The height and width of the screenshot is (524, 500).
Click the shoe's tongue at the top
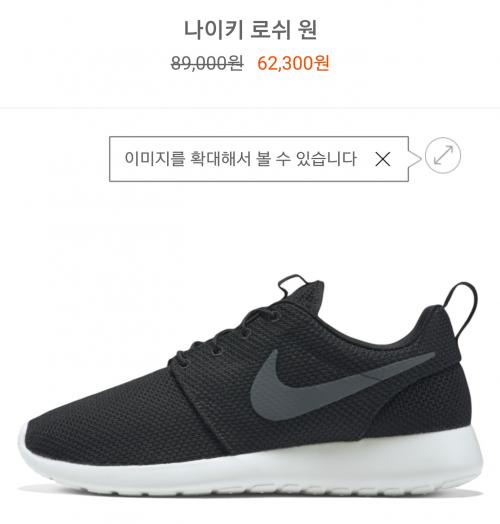click(302, 292)
